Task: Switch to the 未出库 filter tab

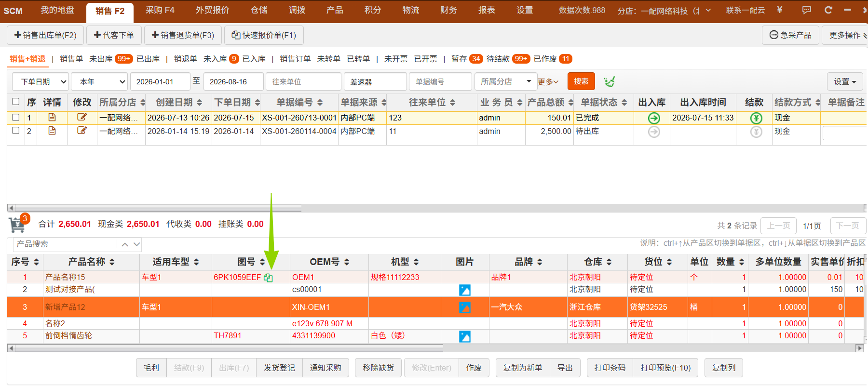Action: 101,59
